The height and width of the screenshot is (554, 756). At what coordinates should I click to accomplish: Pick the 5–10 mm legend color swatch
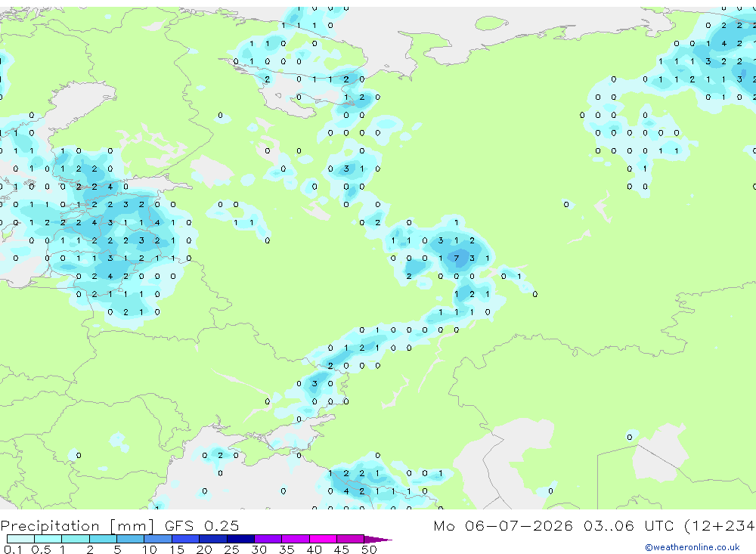click(130, 539)
